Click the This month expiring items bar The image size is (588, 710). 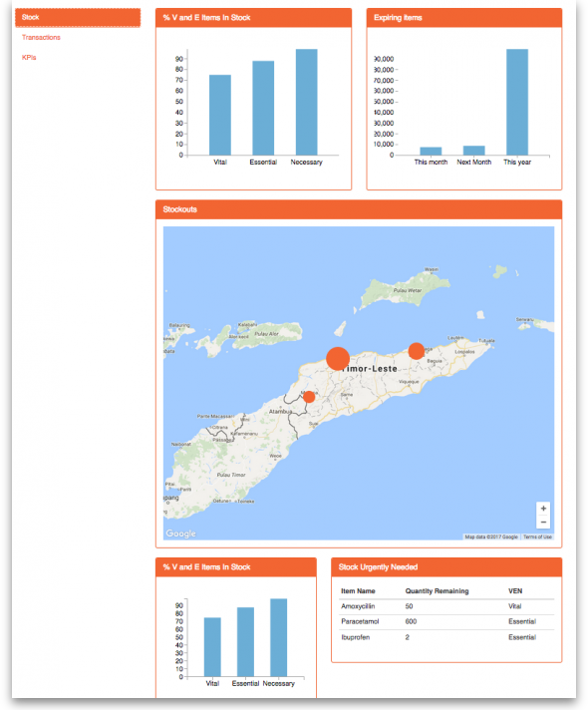431,152
